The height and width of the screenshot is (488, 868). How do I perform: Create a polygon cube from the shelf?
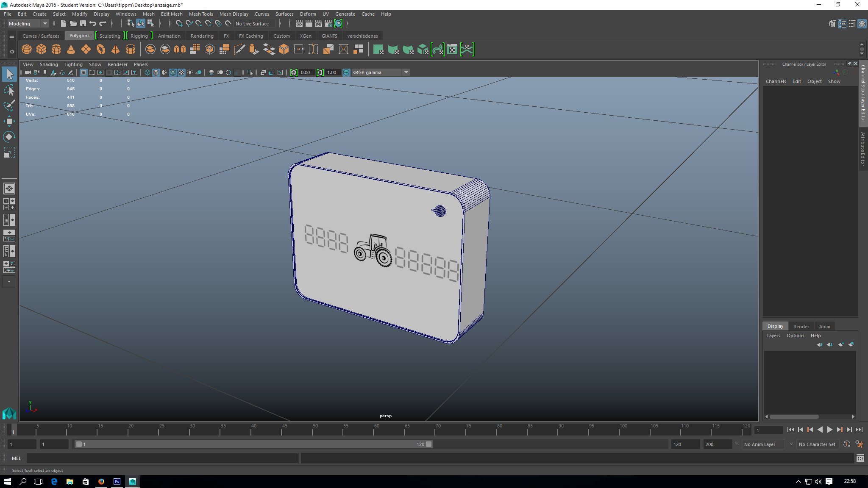[x=42, y=50]
